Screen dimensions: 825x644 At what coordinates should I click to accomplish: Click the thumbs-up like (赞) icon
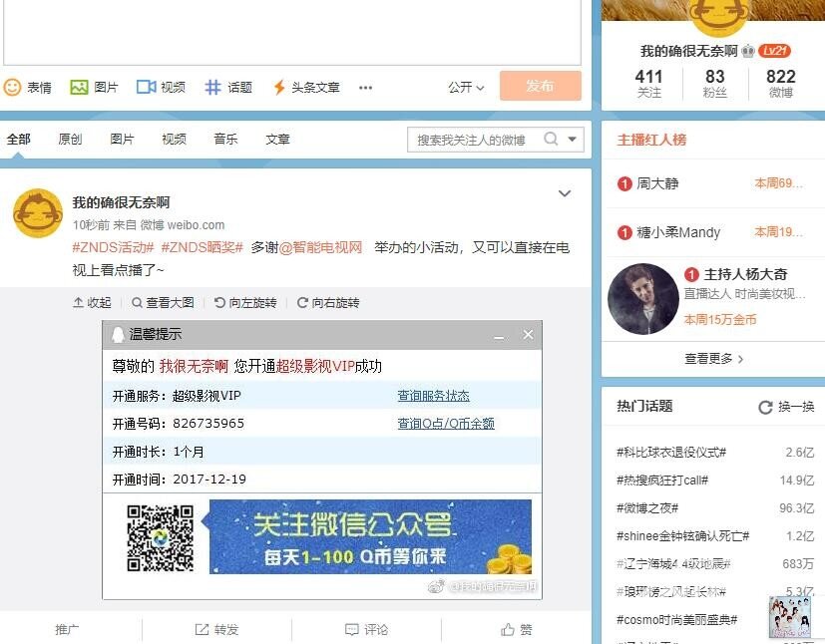(x=508, y=629)
